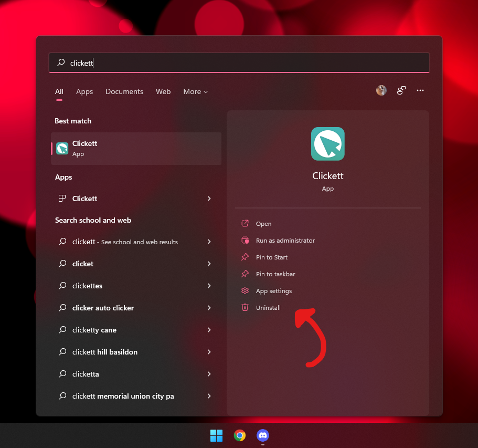Screen dimensions: 478x448
Task: Open App settings for Clickett
Action: pyautogui.click(x=274, y=291)
